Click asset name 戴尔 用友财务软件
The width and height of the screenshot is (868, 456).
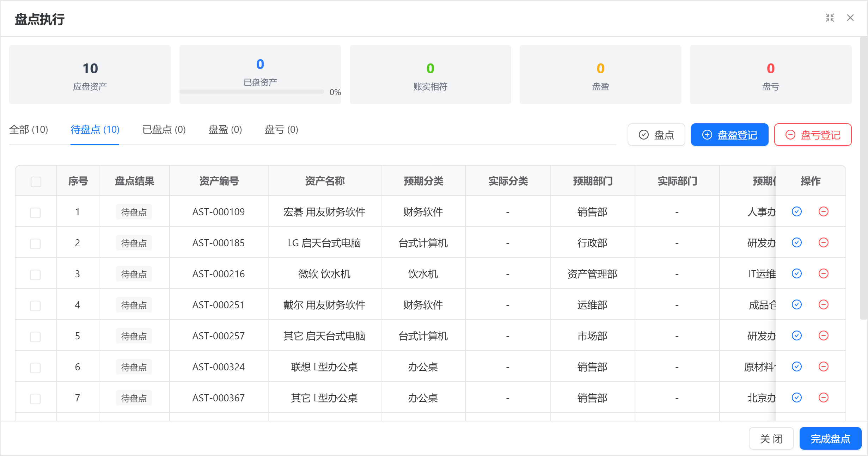(324, 305)
